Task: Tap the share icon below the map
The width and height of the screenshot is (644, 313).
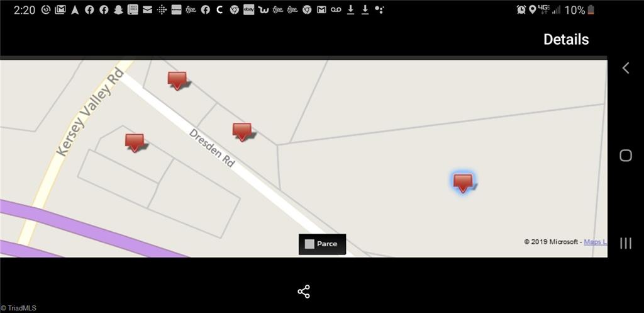Action: tap(304, 292)
